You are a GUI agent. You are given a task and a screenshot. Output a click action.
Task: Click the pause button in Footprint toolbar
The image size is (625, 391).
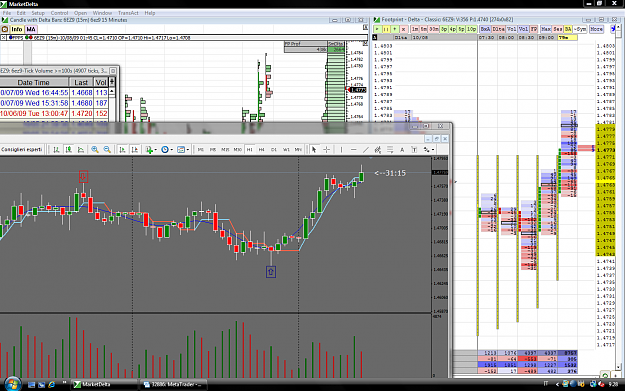coord(386,29)
